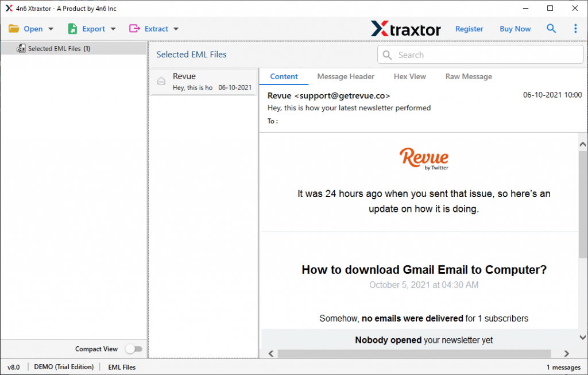Click the yellow Open folder icon

click(x=14, y=28)
